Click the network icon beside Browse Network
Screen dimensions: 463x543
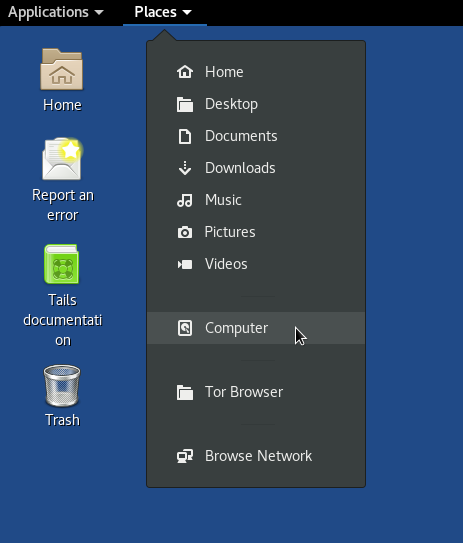185,456
